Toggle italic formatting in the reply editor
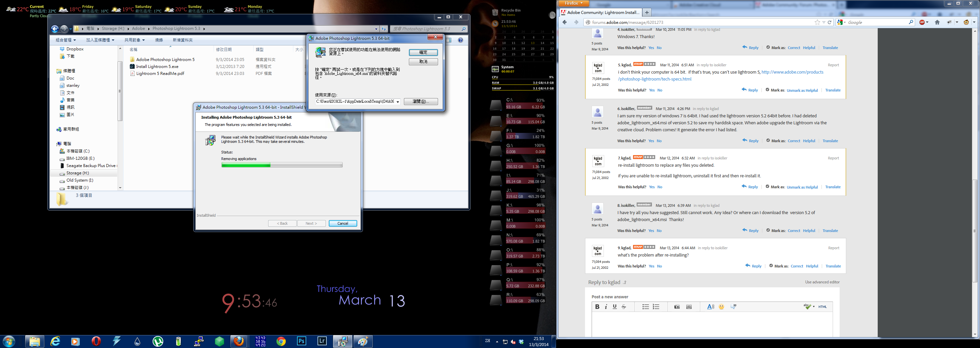 [x=606, y=307]
